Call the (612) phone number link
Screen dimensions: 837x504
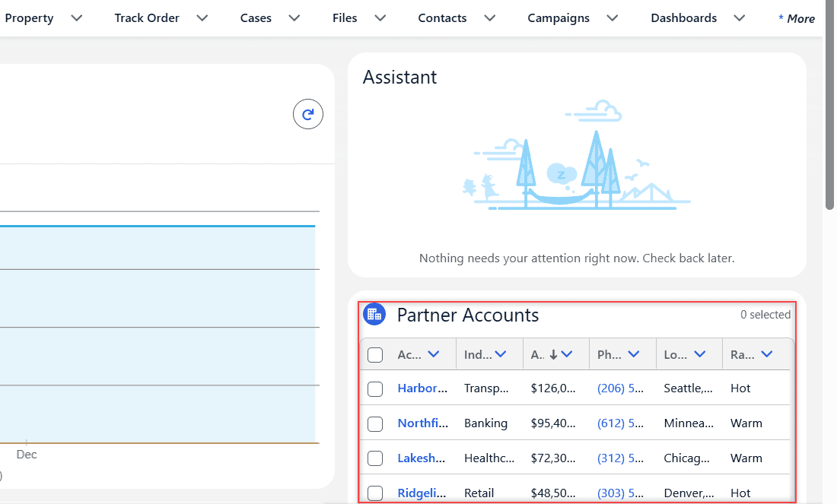[x=620, y=423]
